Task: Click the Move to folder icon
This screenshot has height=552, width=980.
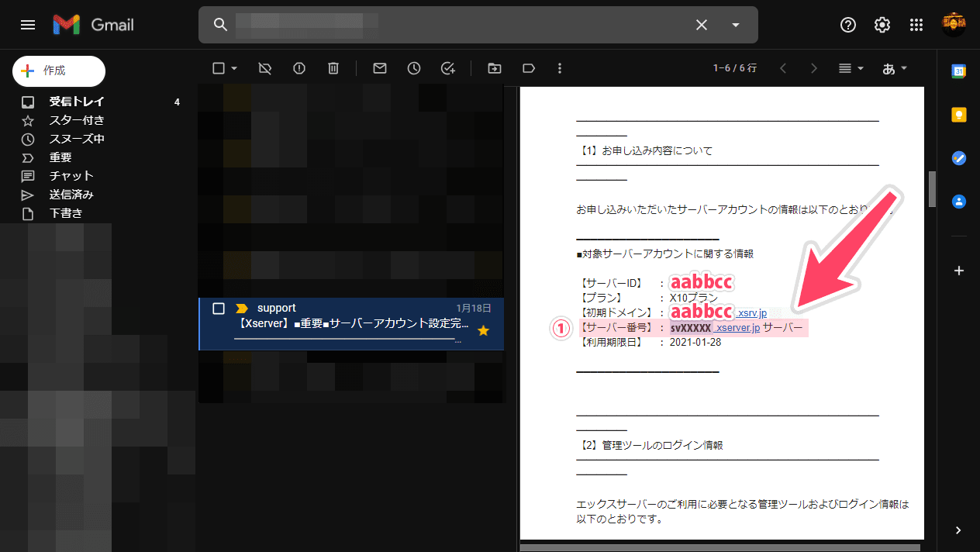Action: (495, 68)
